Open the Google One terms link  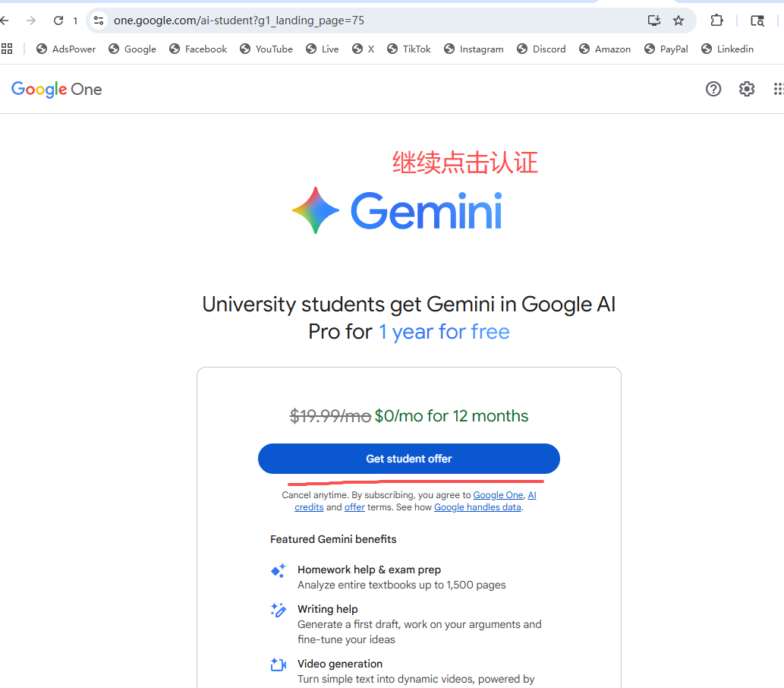click(498, 495)
